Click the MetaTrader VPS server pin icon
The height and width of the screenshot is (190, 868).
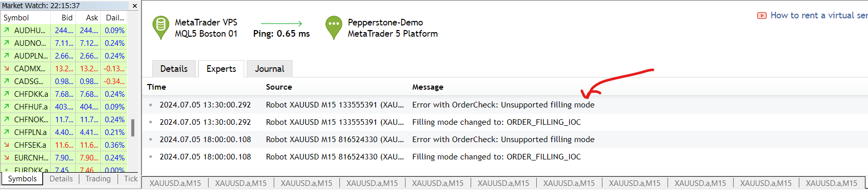click(x=161, y=28)
